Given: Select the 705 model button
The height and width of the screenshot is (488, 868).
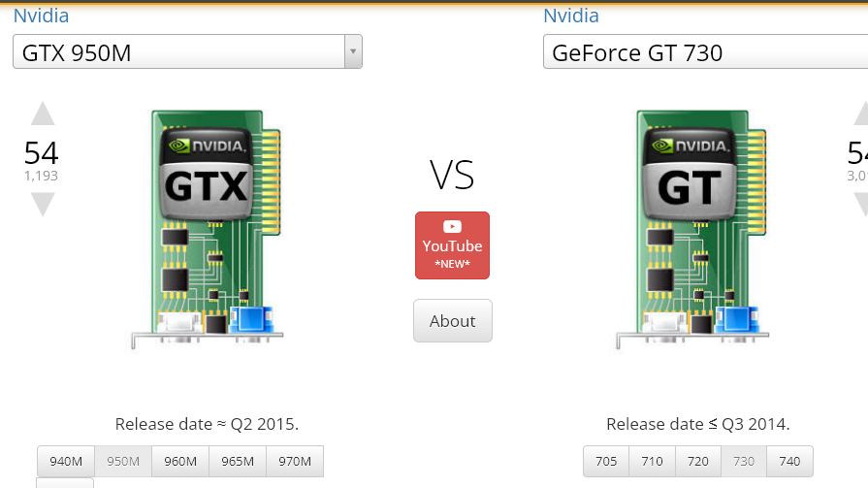Looking at the screenshot, I should 606,462.
